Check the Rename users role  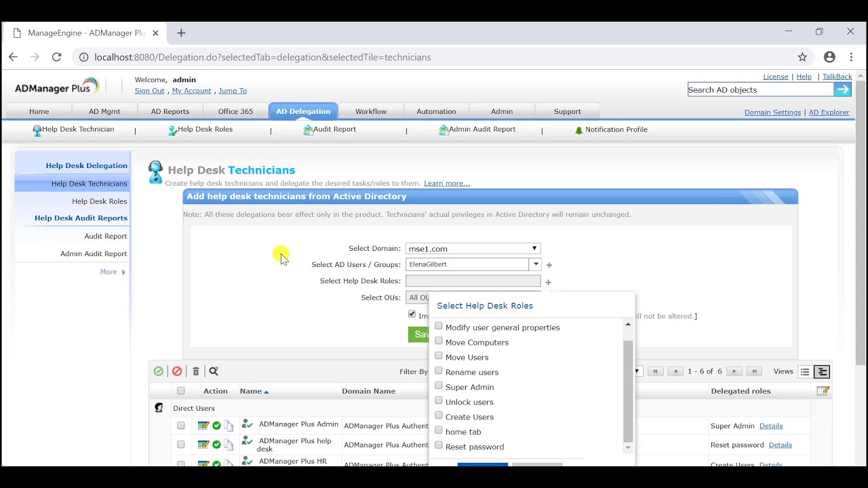[439, 371]
